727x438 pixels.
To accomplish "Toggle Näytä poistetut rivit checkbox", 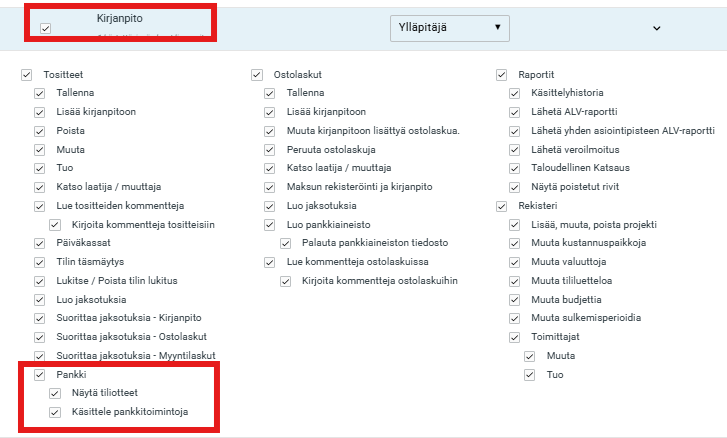I will 516,187.
